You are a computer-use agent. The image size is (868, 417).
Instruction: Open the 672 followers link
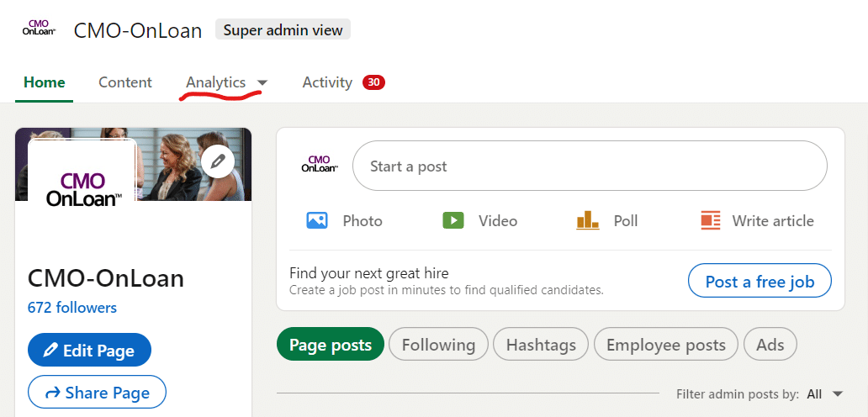click(72, 308)
